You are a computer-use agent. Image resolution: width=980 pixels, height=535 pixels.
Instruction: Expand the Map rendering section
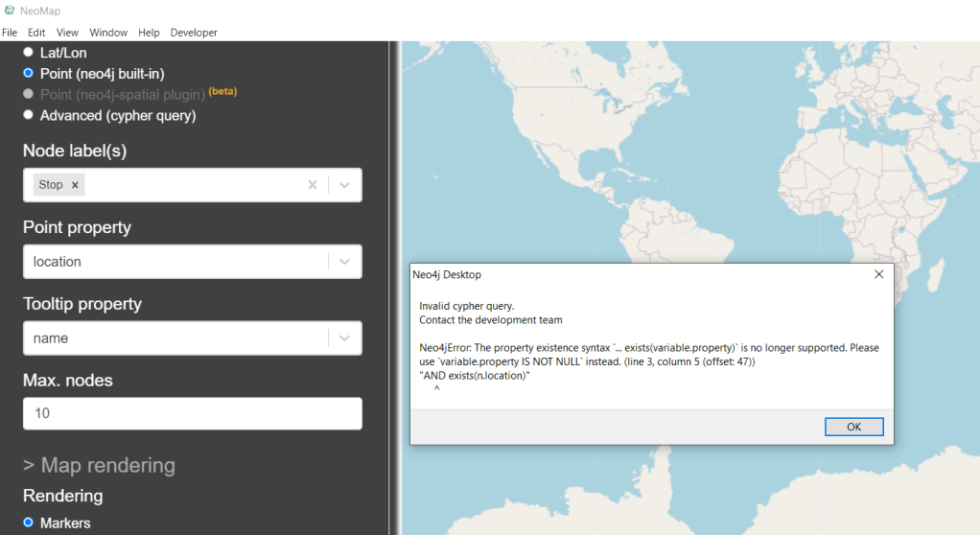point(99,465)
